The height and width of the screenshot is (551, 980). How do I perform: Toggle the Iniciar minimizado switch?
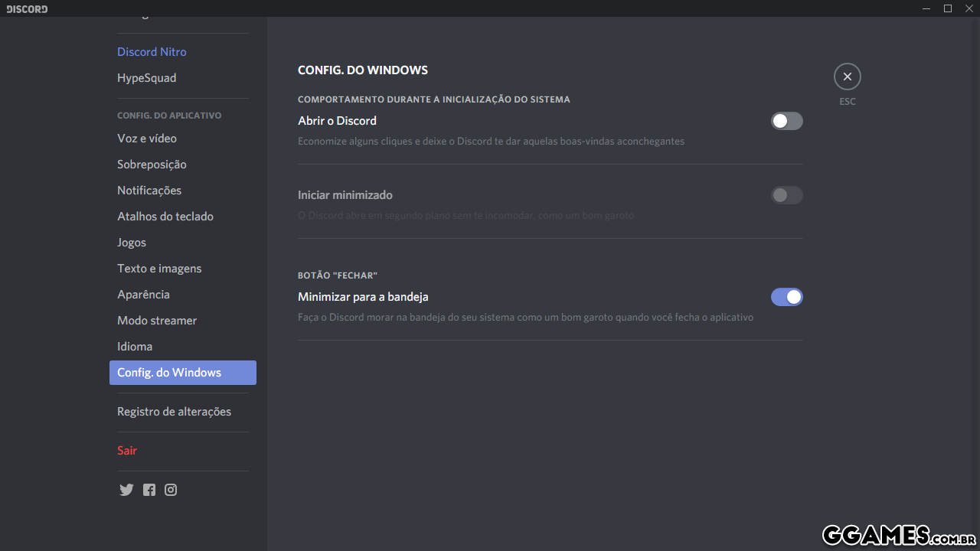click(786, 195)
